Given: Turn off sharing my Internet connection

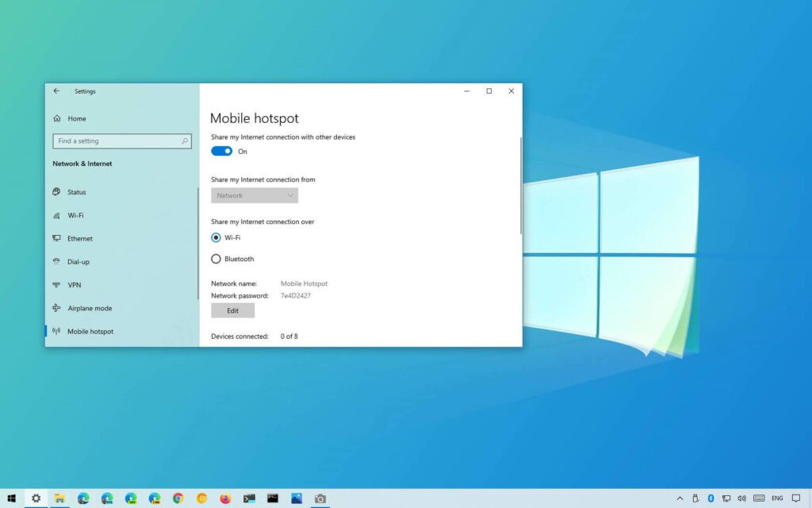Looking at the screenshot, I should coord(220,151).
